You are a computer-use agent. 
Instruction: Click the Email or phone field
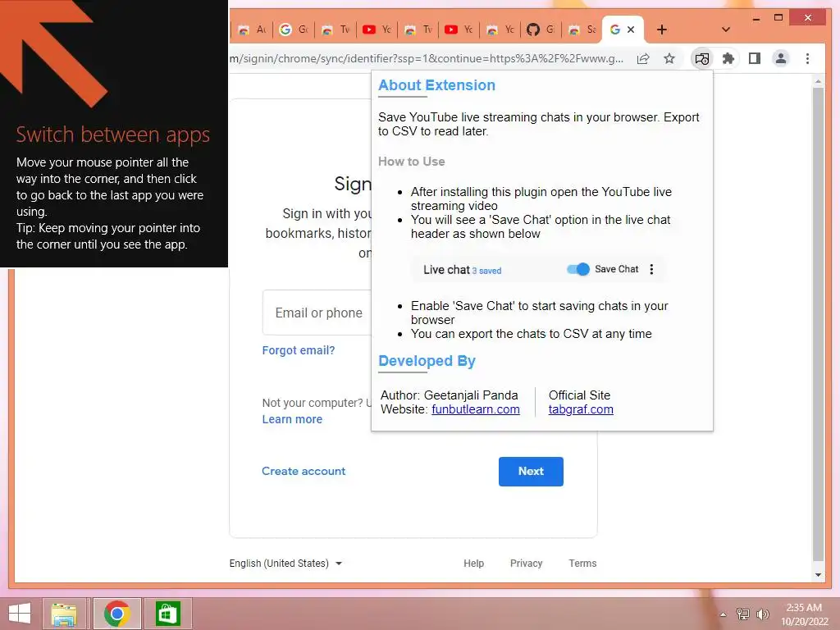(317, 313)
